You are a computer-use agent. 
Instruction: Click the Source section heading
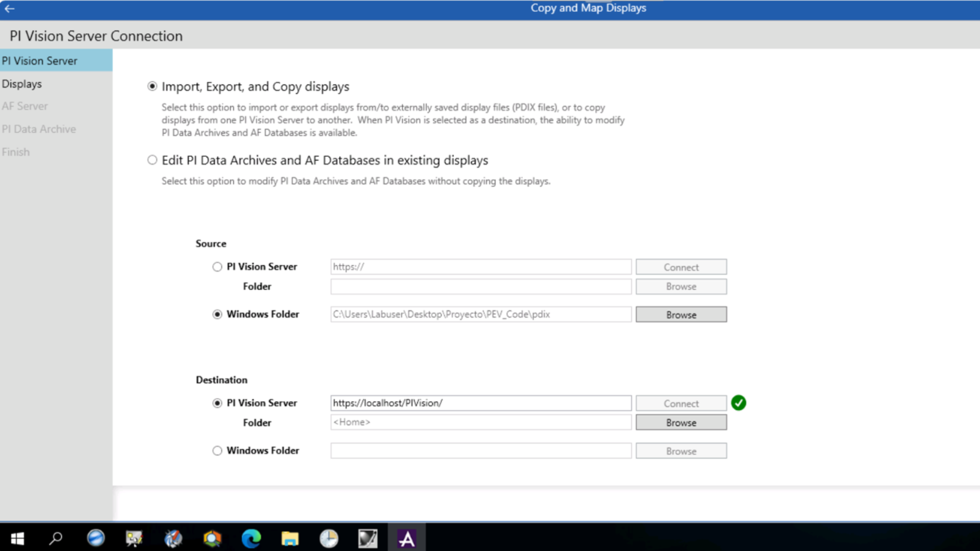(x=211, y=244)
